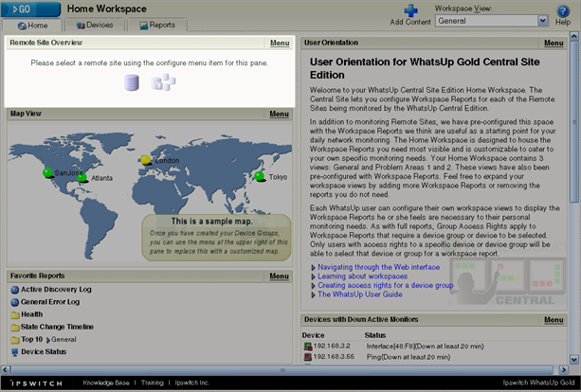Select the London yellow map marker
The height and width of the screenshot is (392, 581).
pos(146,160)
